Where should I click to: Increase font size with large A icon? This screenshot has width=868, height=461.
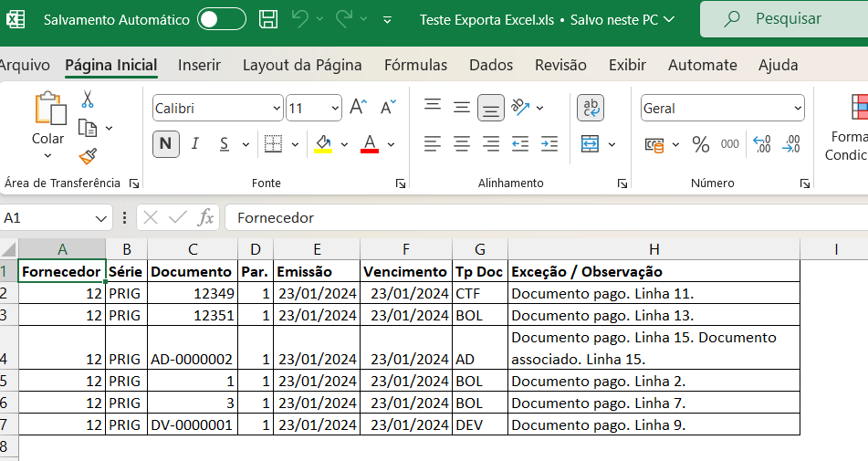[x=358, y=107]
